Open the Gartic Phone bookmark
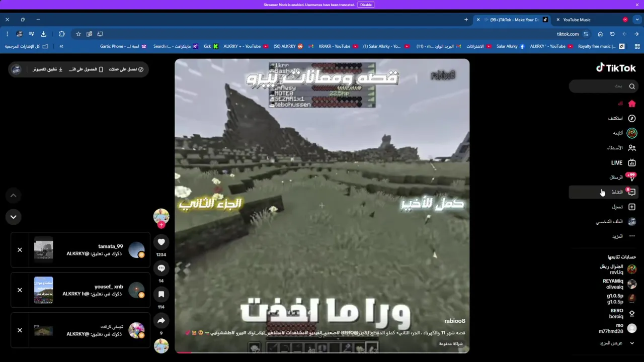Viewport: 644px width, 362px height. point(123,46)
